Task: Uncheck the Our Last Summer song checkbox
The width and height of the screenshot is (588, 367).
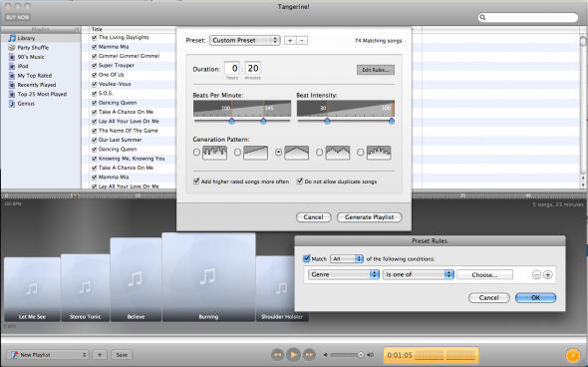Action: click(x=95, y=140)
